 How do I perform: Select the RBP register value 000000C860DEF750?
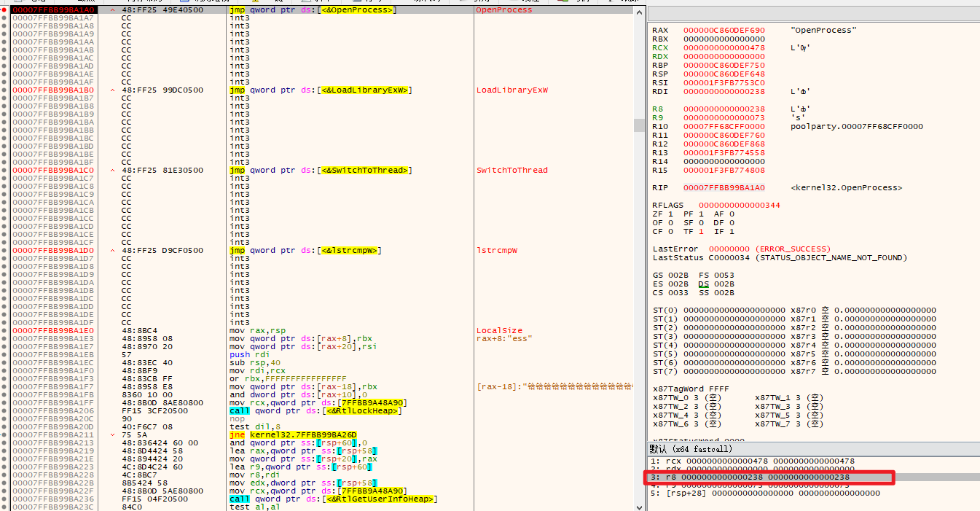point(724,66)
